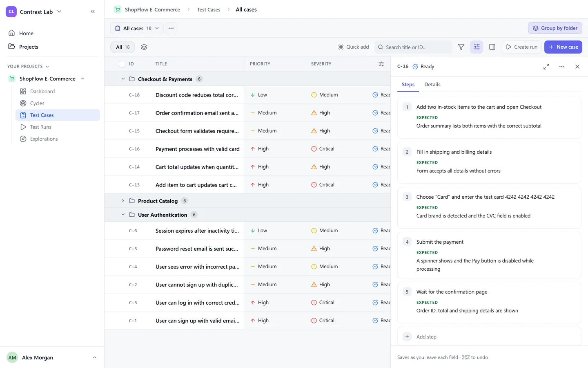Open Projects in the sidebar
588x368 pixels.
click(52, 47)
